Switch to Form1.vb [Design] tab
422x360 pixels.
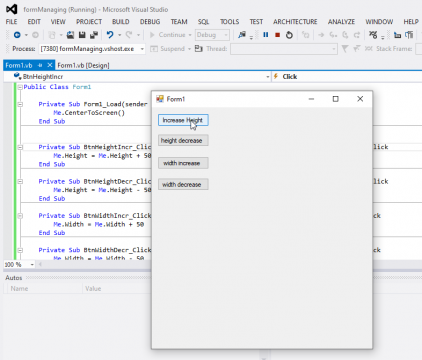tap(83, 65)
